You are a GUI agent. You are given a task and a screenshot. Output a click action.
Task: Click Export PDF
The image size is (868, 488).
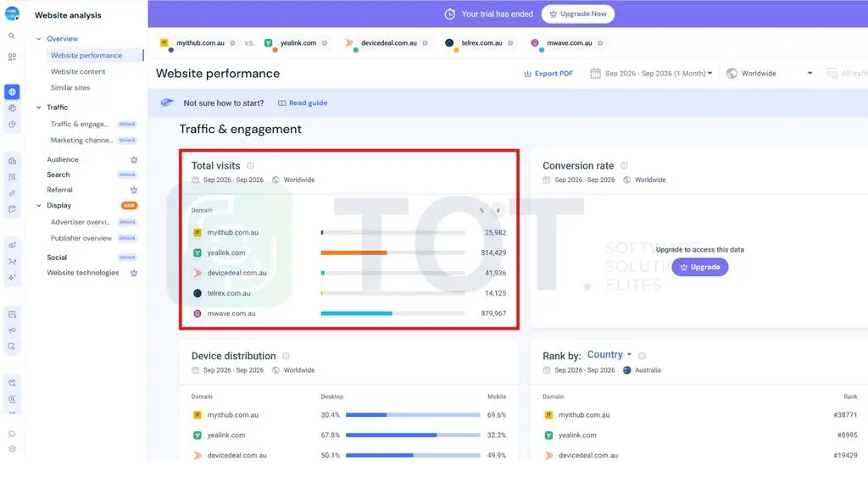[x=548, y=74]
